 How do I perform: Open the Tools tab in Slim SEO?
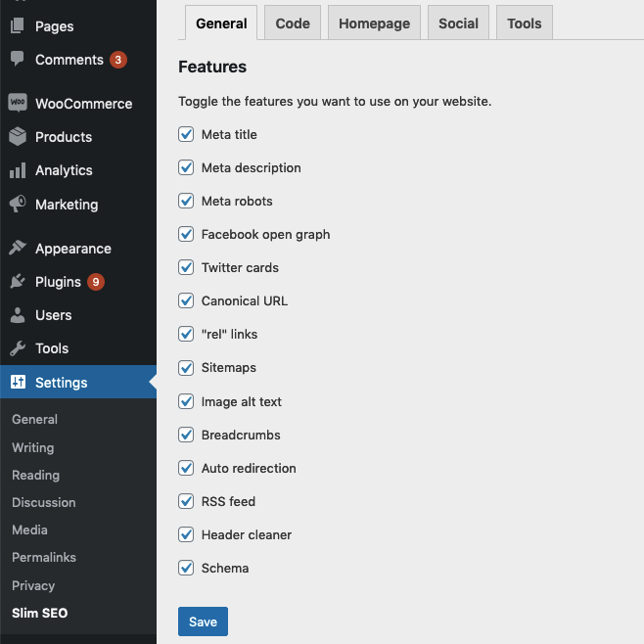click(525, 23)
